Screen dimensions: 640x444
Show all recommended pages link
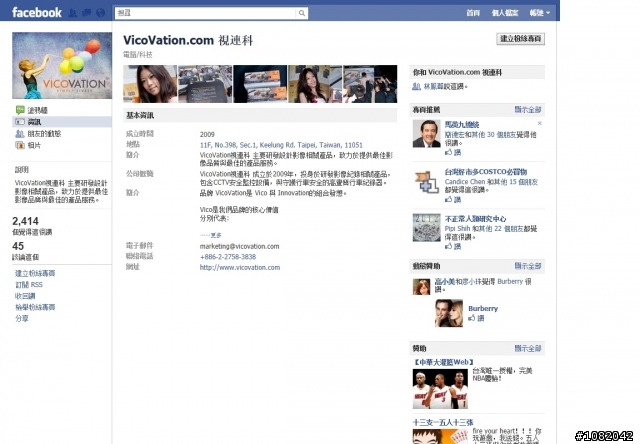[528, 109]
